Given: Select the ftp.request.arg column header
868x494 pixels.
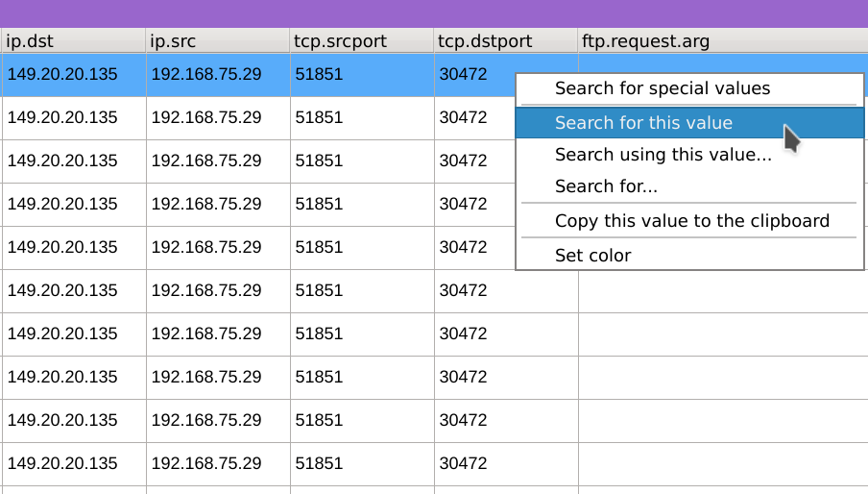Looking at the screenshot, I should [722, 41].
